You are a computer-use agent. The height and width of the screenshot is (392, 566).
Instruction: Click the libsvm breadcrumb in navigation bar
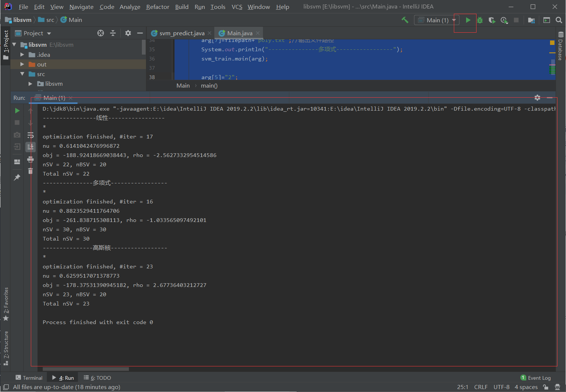pyautogui.click(x=18, y=20)
